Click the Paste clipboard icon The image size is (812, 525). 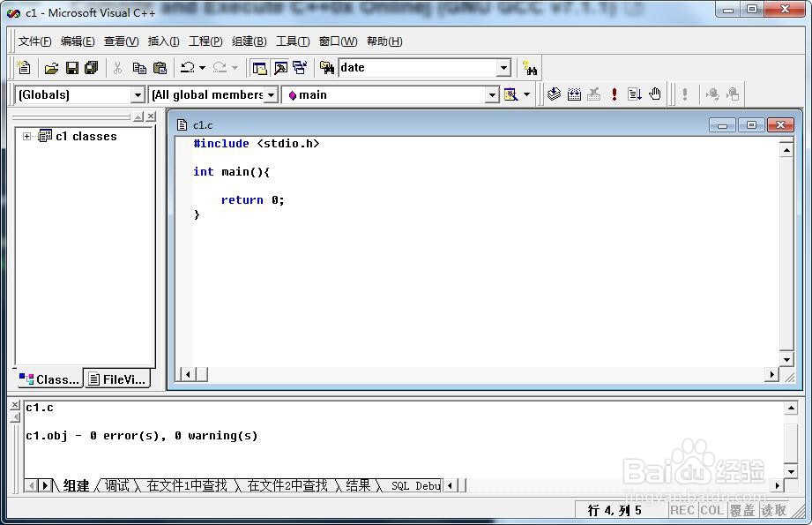click(x=160, y=68)
